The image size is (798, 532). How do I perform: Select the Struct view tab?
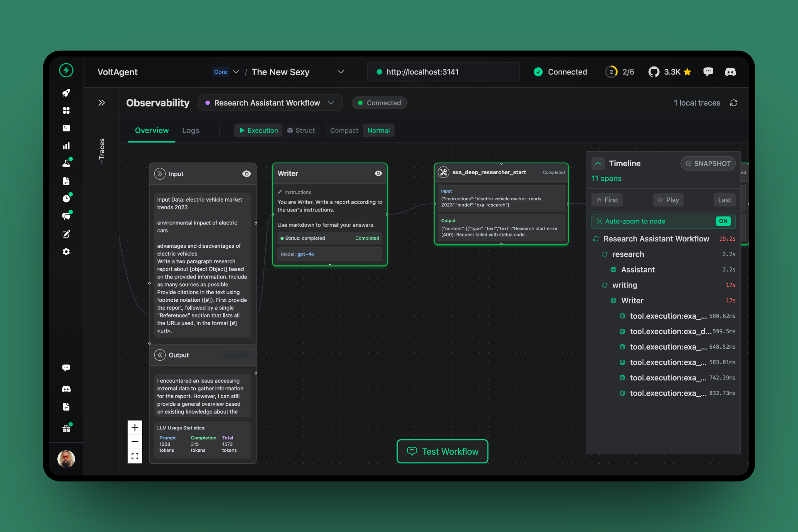301,131
